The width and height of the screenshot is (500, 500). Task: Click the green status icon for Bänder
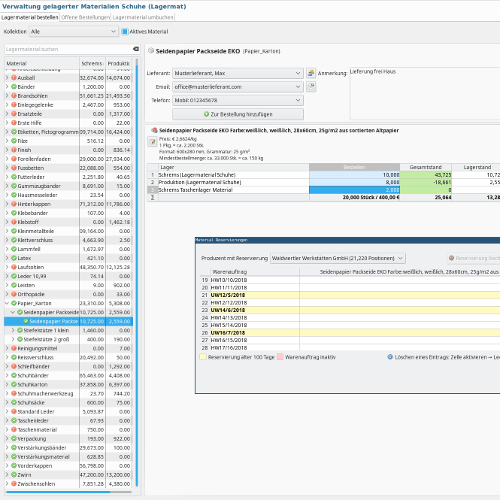14,87
